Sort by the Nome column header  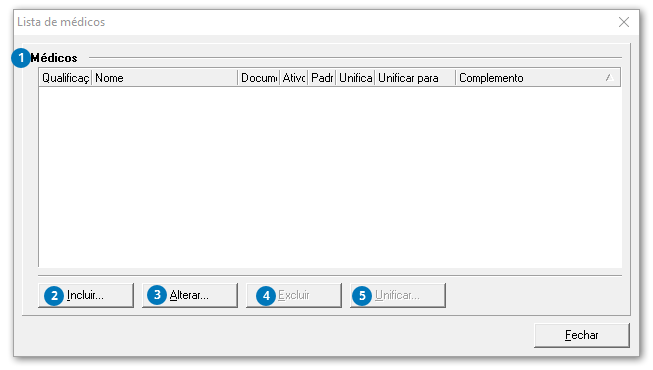[x=164, y=78]
